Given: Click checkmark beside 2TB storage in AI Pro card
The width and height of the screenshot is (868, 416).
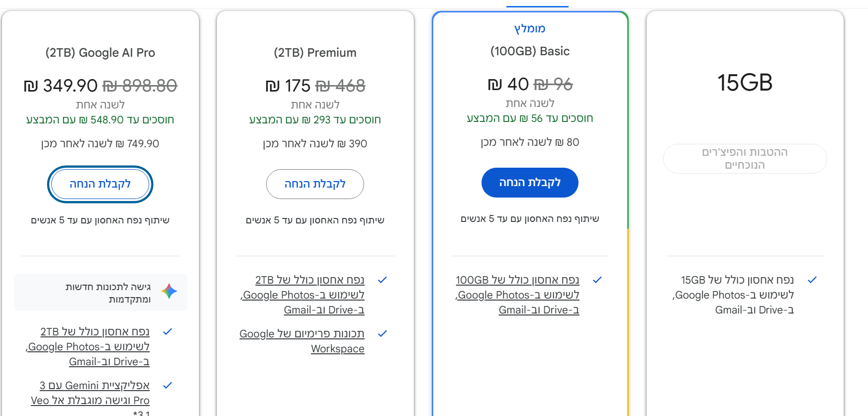Looking at the screenshot, I should pos(168,331).
